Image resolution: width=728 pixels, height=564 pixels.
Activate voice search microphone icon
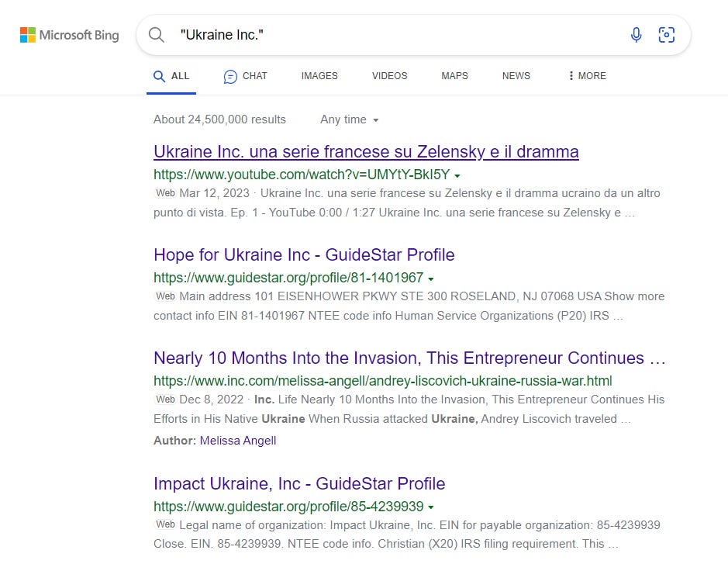pyautogui.click(x=636, y=35)
